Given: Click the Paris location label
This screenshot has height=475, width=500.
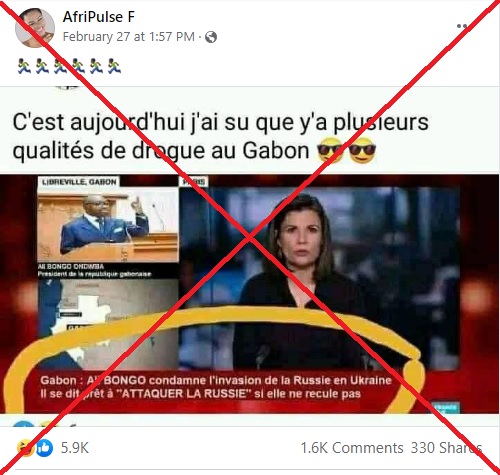Looking at the screenshot, I should click(194, 182).
